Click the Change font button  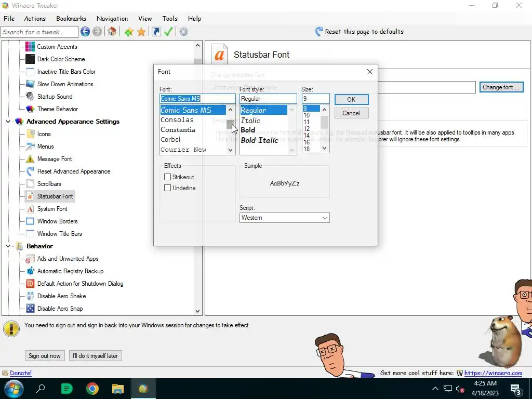point(501,87)
